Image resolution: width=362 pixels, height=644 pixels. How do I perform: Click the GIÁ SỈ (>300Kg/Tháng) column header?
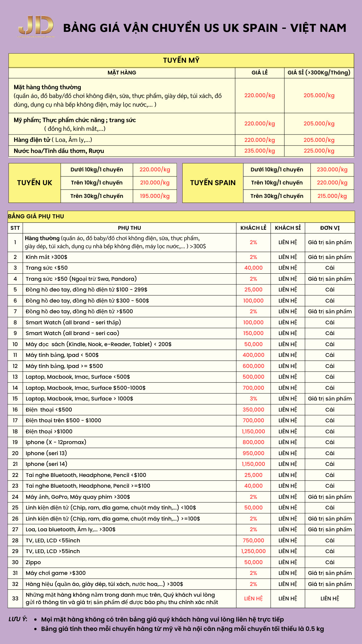pos(319,73)
